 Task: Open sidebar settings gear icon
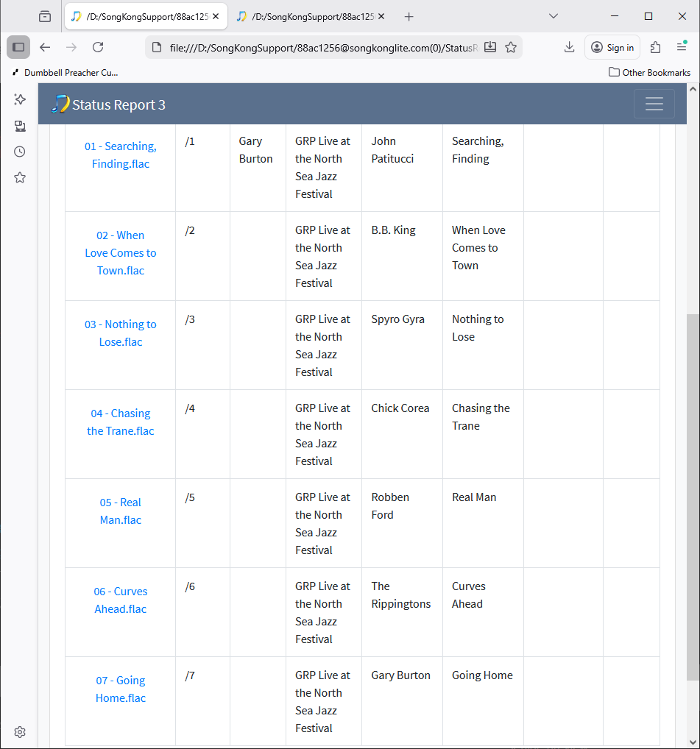(x=20, y=732)
